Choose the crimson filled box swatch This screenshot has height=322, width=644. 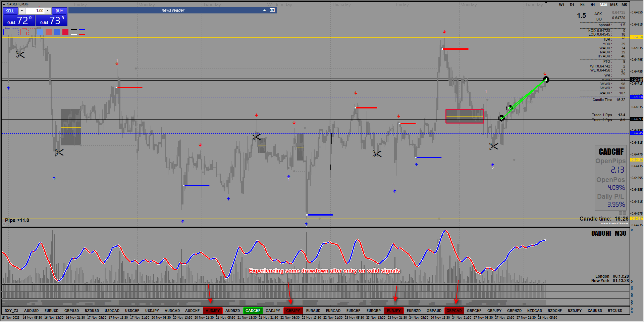click(65, 32)
